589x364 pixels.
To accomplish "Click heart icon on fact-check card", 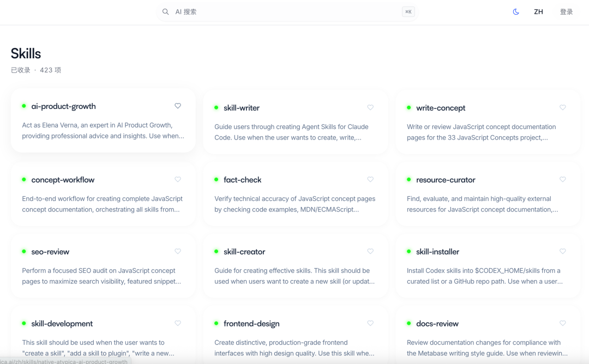I will point(370,179).
